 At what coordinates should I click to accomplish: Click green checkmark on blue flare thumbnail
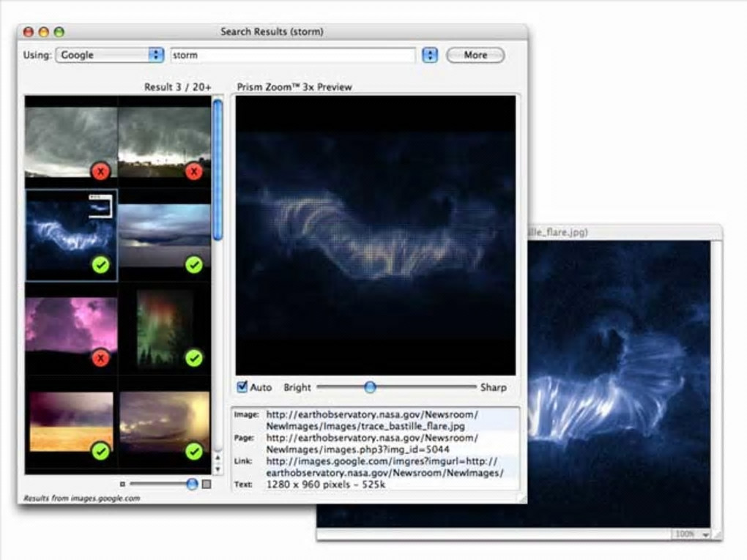pyautogui.click(x=100, y=265)
